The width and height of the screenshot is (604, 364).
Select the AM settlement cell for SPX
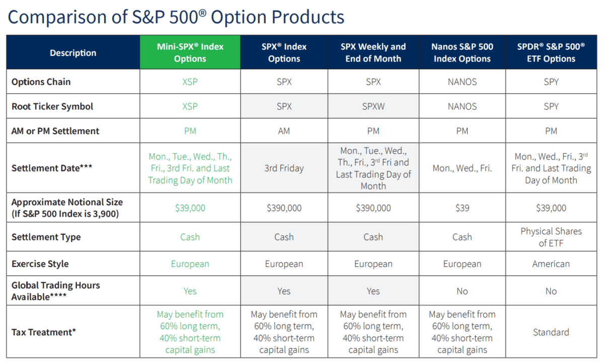tap(284, 131)
